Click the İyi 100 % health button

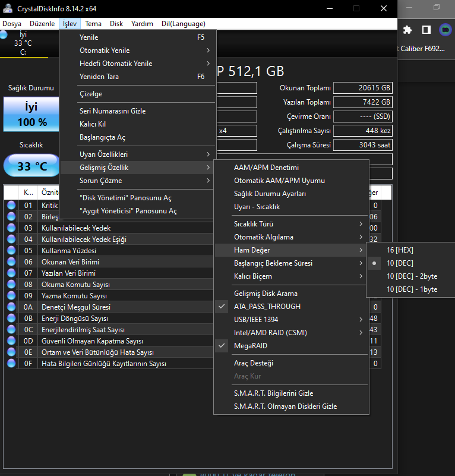pyautogui.click(x=31, y=114)
